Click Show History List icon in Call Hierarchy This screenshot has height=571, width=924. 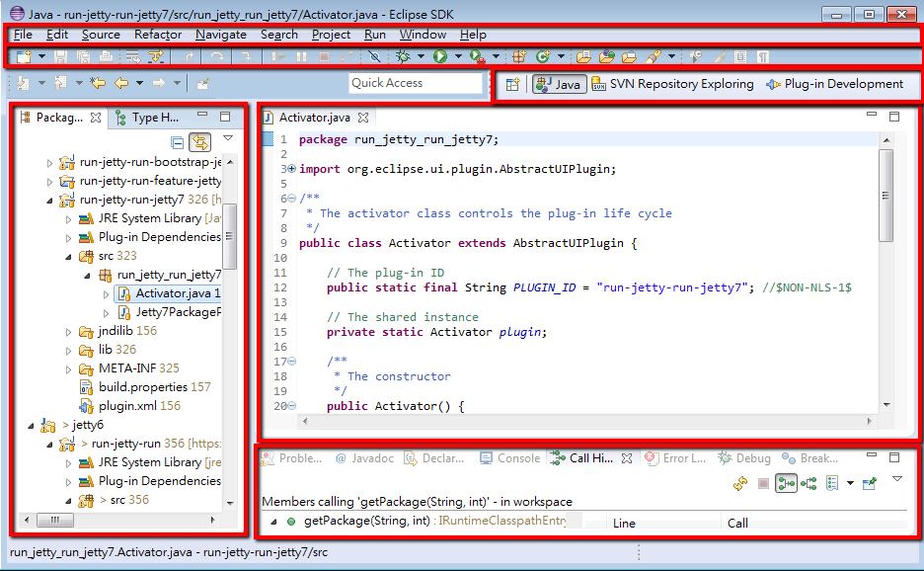click(832, 484)
